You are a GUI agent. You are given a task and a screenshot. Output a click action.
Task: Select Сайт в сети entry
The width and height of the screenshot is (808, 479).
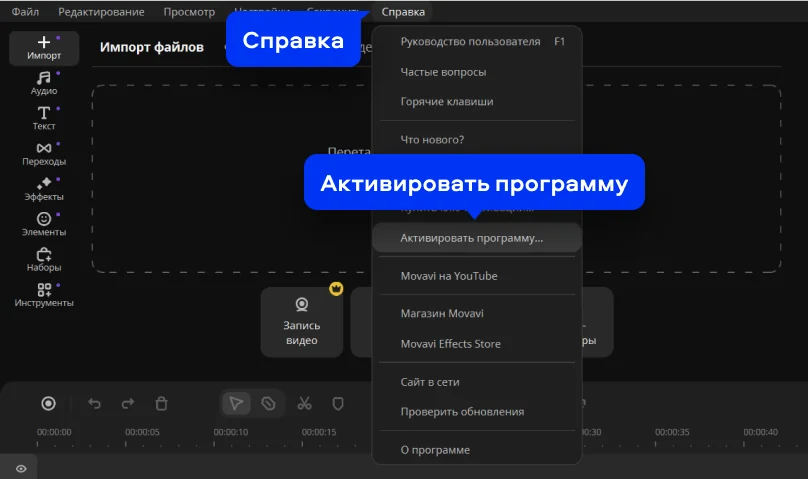tap(477, 382)
